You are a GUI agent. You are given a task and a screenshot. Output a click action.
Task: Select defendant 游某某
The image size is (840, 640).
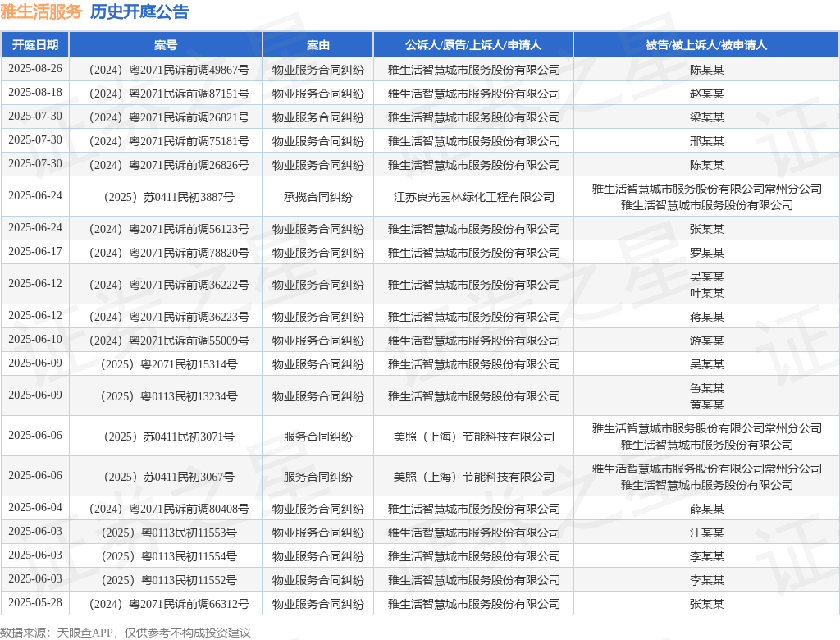click(706, 341)
